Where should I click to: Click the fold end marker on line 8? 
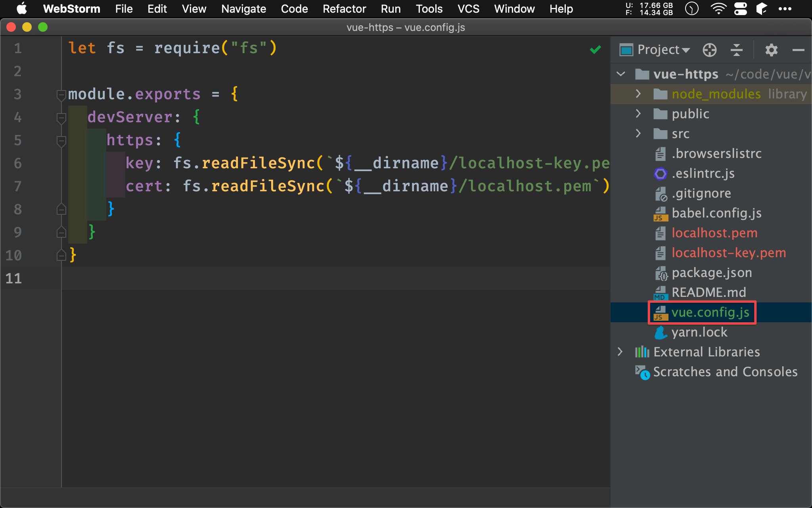coord(61,209)
